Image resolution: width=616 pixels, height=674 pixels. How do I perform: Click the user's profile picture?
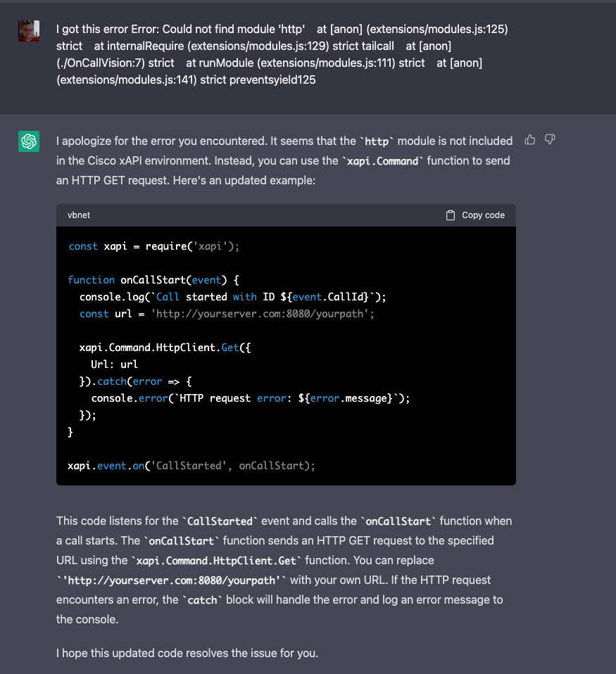coord(29,31)
